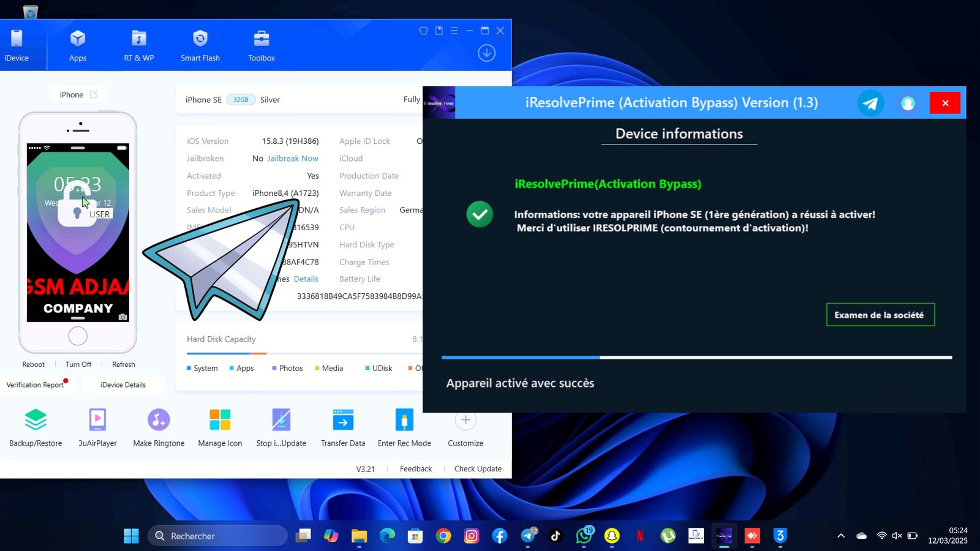Viewport: 980px width, 551px height.
Task: Click the Examen de la société button
Action: 880,315
